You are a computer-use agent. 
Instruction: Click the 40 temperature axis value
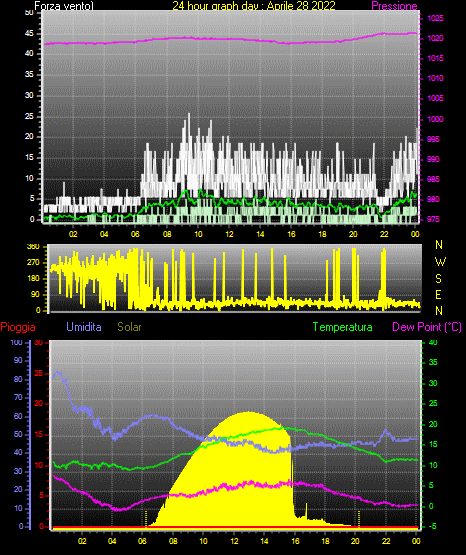coord(433,342)
